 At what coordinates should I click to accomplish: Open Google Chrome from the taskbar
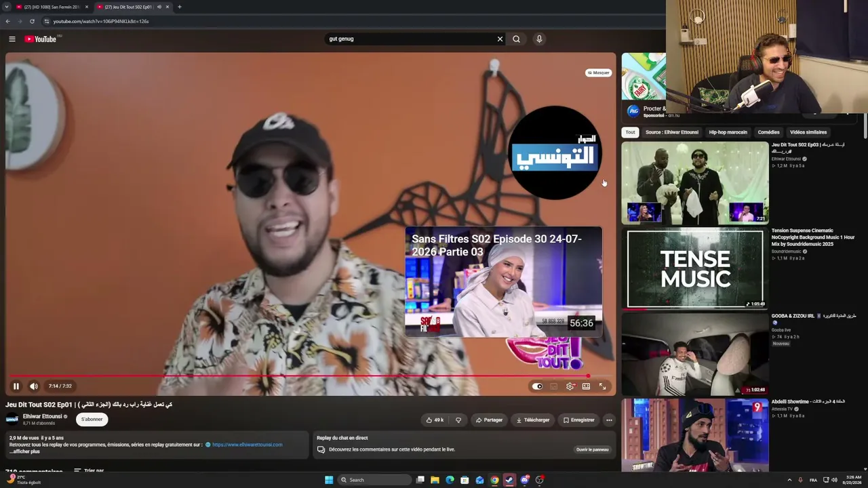tap(494, 480)
